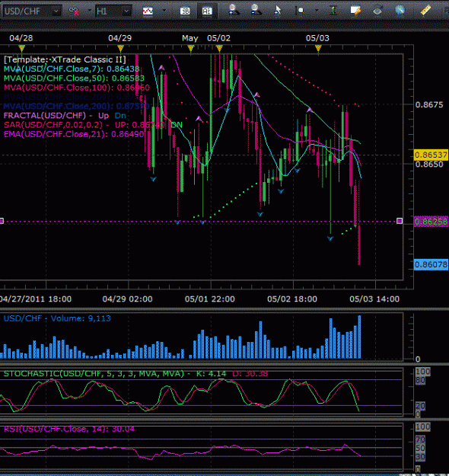The width and height of the screenshot is (449, 476).
Task: Select the STOCHASTIC indicator panel label
Action: (x=135, y=374)
